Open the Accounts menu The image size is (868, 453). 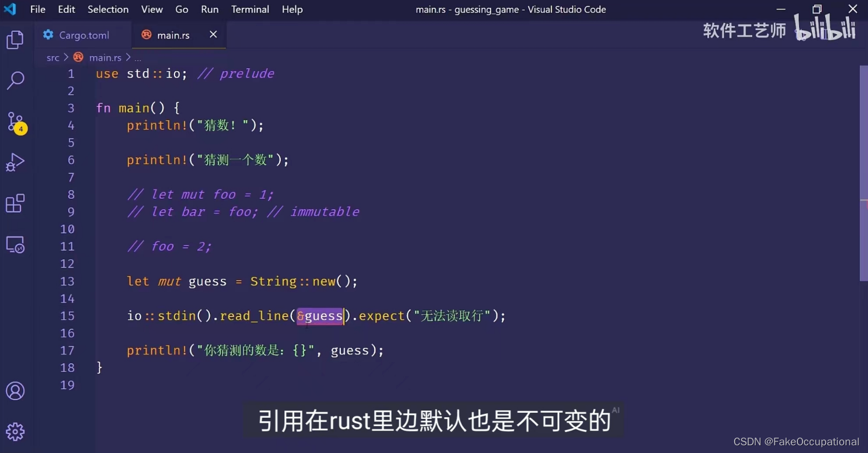[15, 391]
